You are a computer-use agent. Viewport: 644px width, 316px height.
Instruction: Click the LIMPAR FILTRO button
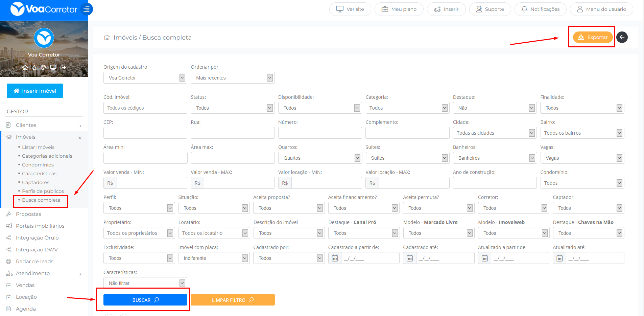click(233, 300)
